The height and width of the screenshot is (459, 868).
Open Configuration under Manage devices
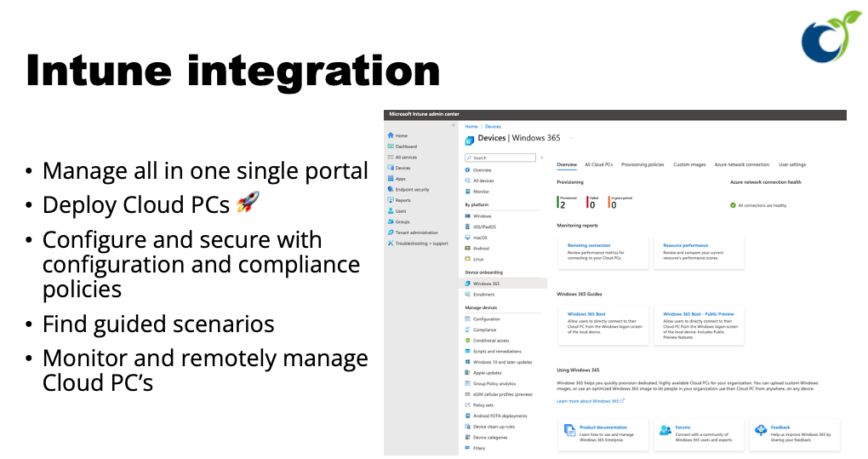coord(483,319)
